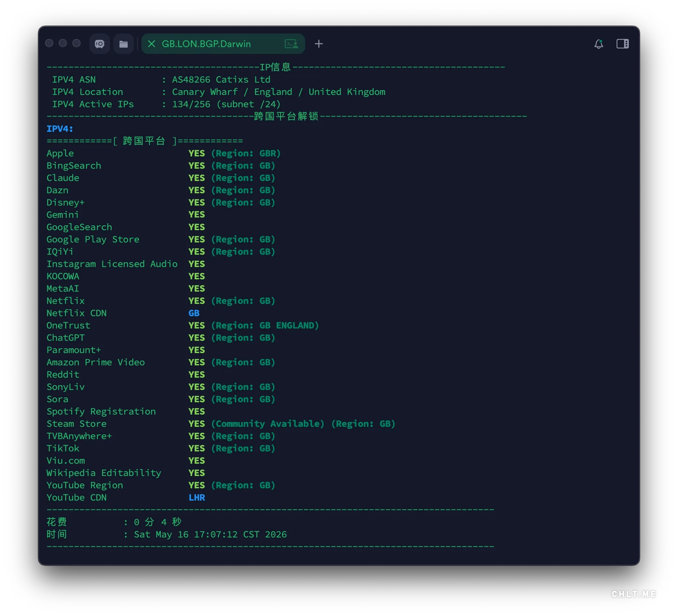
Task: Click the 'BingSearch' service name
Action: point(74,166)
